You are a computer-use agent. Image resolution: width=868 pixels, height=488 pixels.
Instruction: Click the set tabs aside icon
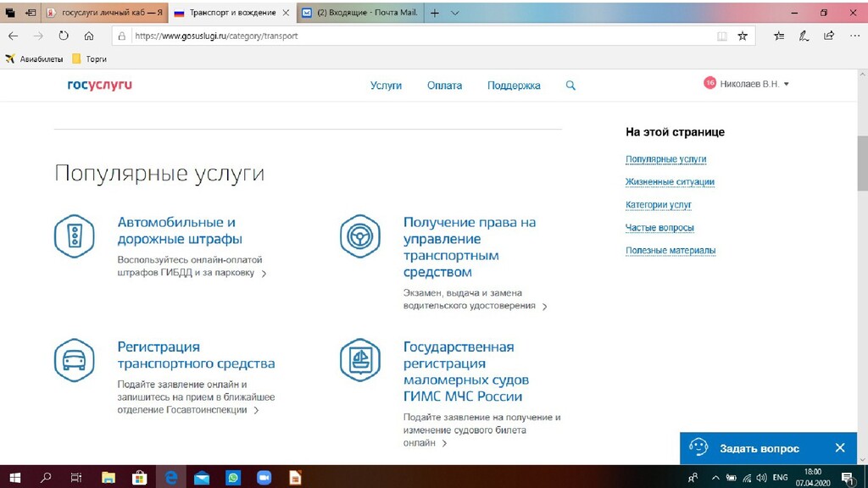tap(31, 12)
